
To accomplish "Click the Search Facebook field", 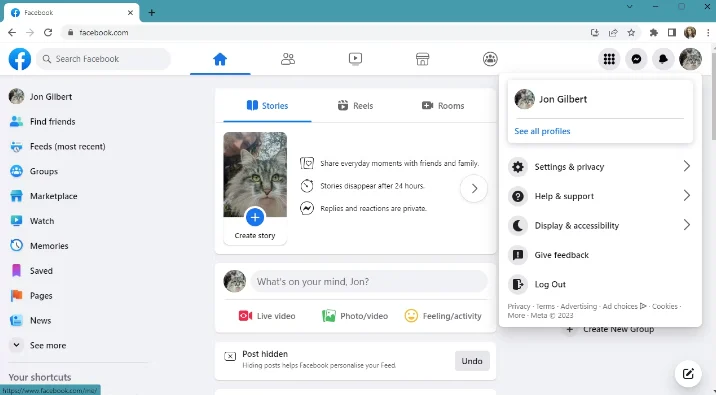I will coord(103,59).
